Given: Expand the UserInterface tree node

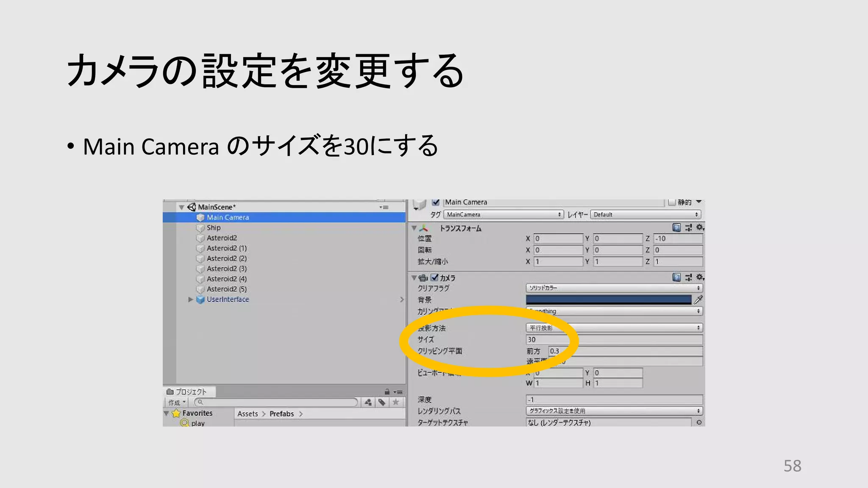Looking at the screenshot, I should (x=190, y=299).
